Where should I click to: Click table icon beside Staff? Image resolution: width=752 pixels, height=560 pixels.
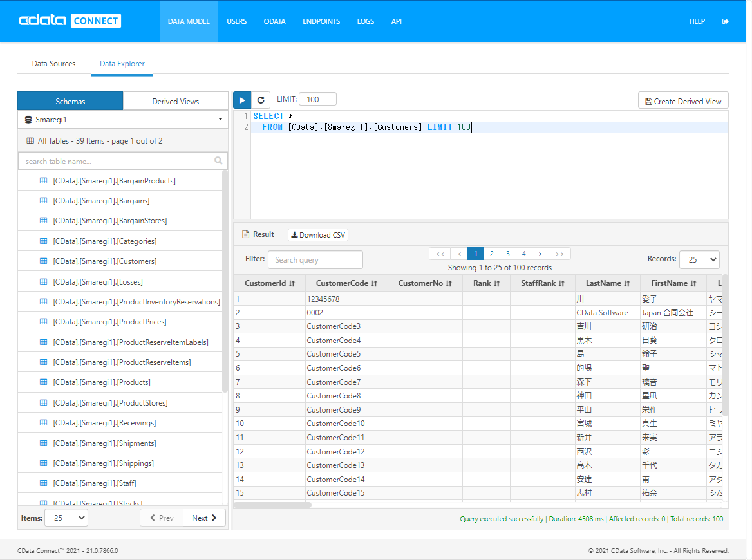pyautogui.click(x=44, y=483)
